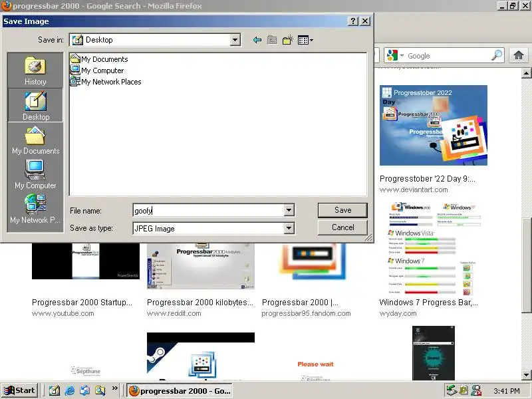
Task: Open the Progressbar 2000 kilobytes thumbnail
Action: [201, 266]
